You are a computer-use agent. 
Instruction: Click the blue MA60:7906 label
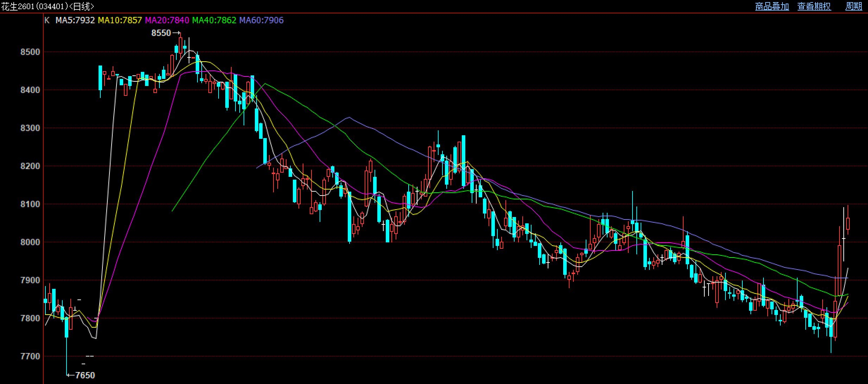pos(261,20)
